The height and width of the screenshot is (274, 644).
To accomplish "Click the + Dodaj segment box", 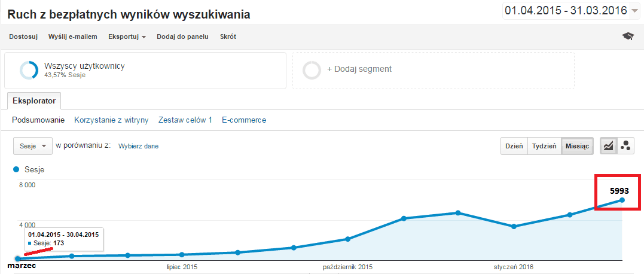I will coord(434,70).
